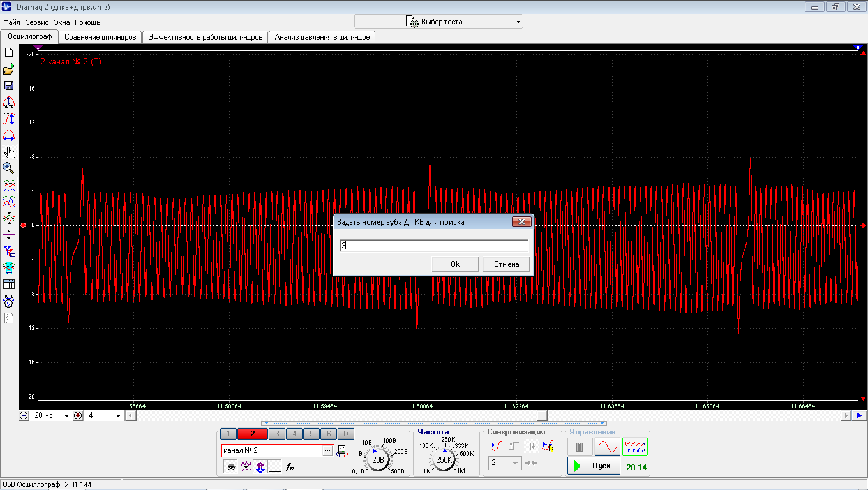Activate the magnifier zoom tool
The image size is (868, 490).
pyautogui.click(x=9, y=168)
